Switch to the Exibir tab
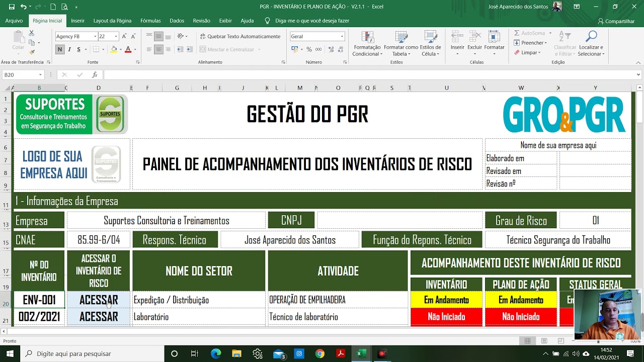 pos(225,21)
